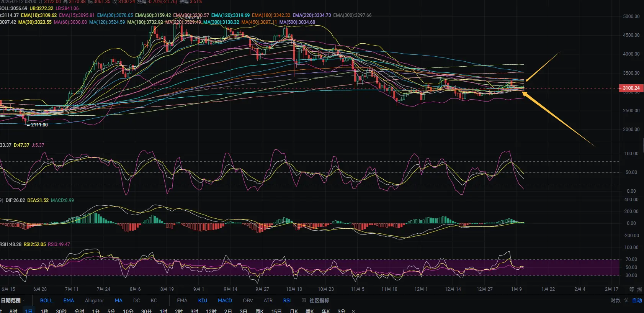The width and height of the screenshot is (644, 313).
Task: Click the 2111.00 low price marker
Action: click(39, 125)
